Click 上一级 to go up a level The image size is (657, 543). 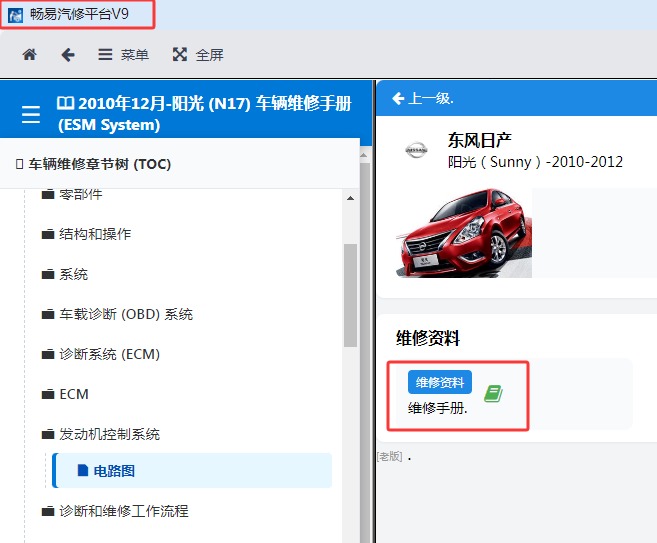coord(423,98)
